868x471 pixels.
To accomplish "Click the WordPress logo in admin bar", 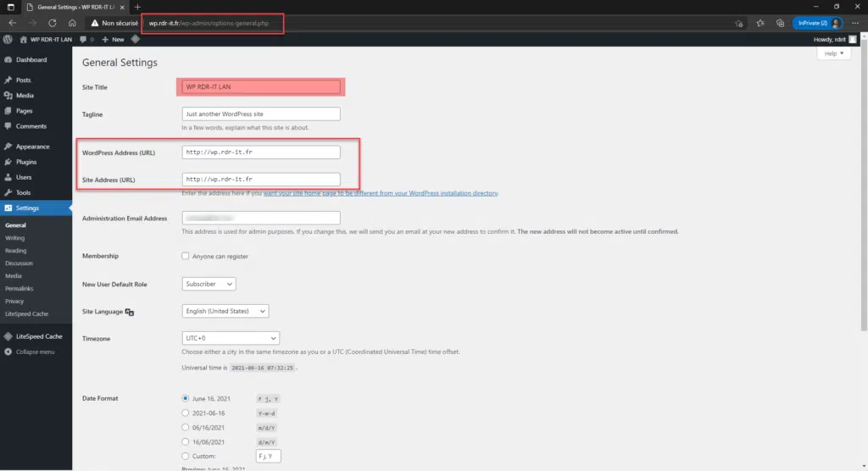I will click(x=8, y=39).
